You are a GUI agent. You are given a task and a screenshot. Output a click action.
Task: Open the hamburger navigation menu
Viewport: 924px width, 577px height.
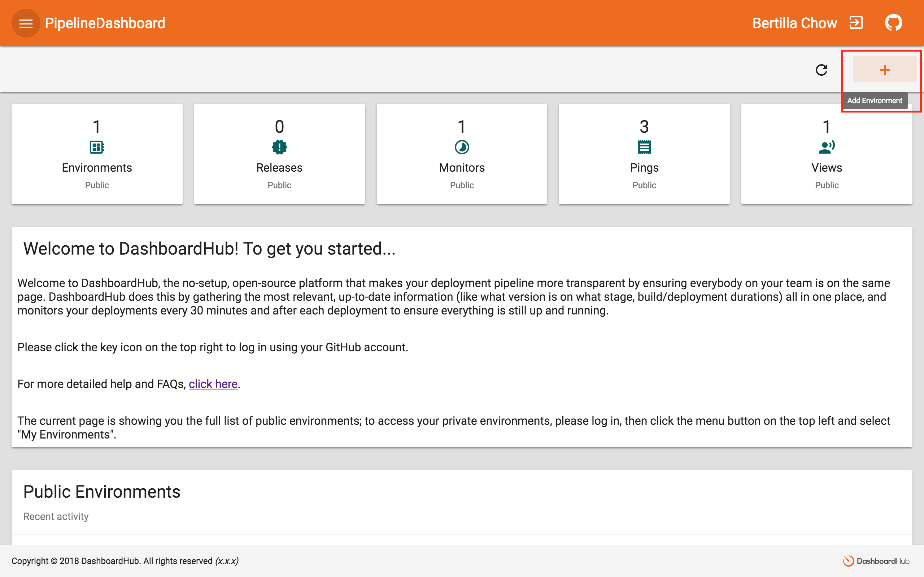tap(26, 23)
